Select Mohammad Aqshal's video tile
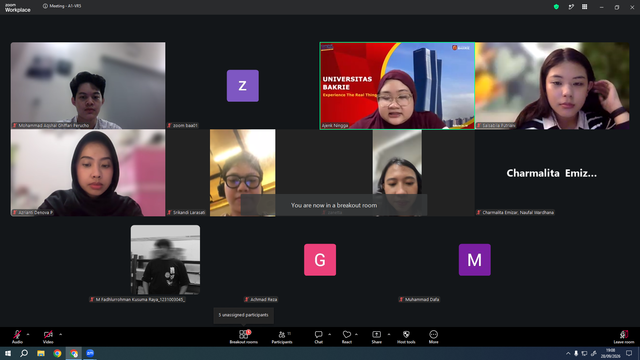The width and height of the screenshot is (640, 360). point(88,85)
